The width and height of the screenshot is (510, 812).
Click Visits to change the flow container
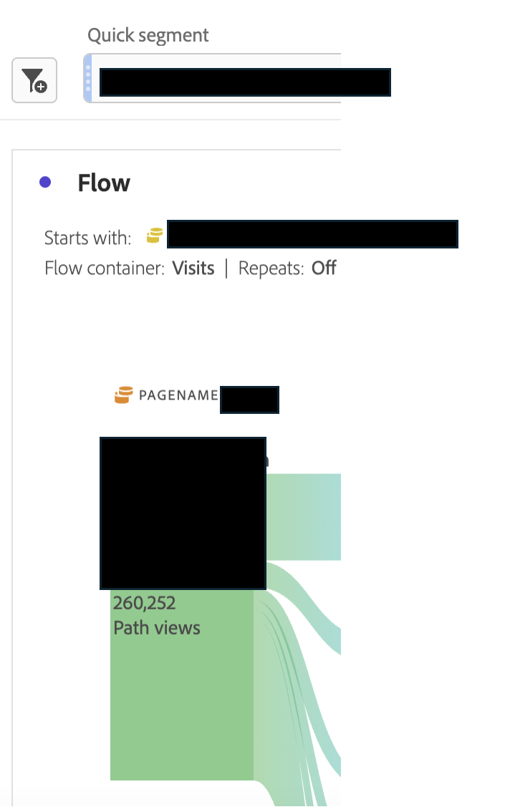click(193, 268)
